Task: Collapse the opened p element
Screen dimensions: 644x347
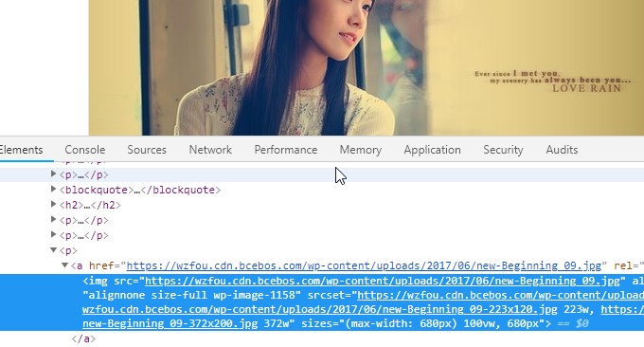Action: 53,250
